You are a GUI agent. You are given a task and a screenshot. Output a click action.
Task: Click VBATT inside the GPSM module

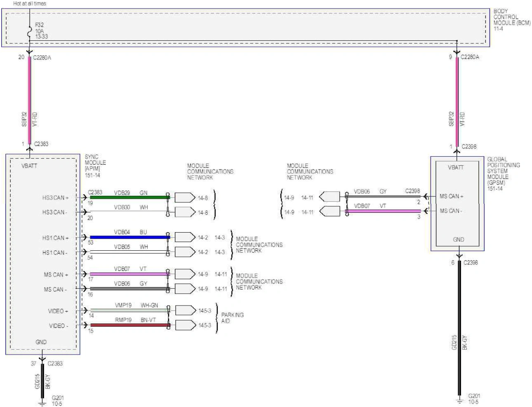[x=455, y=167]
